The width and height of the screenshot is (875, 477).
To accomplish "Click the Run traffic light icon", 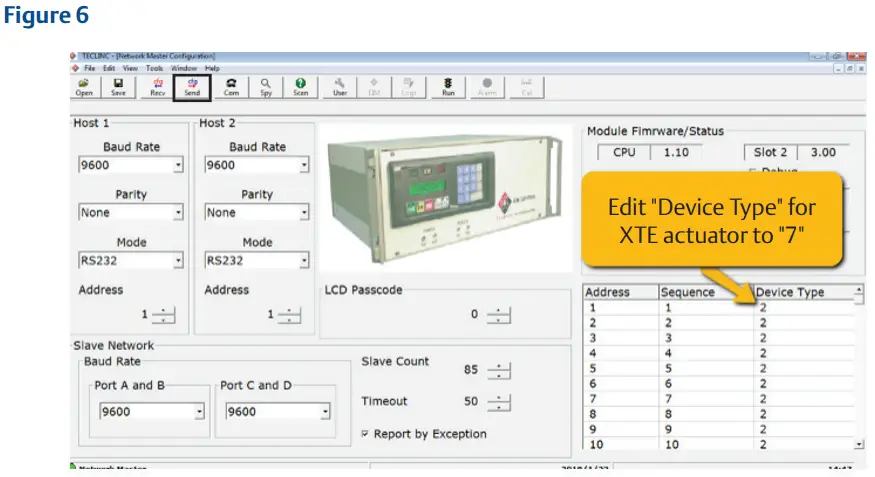I will click(448, 88).
